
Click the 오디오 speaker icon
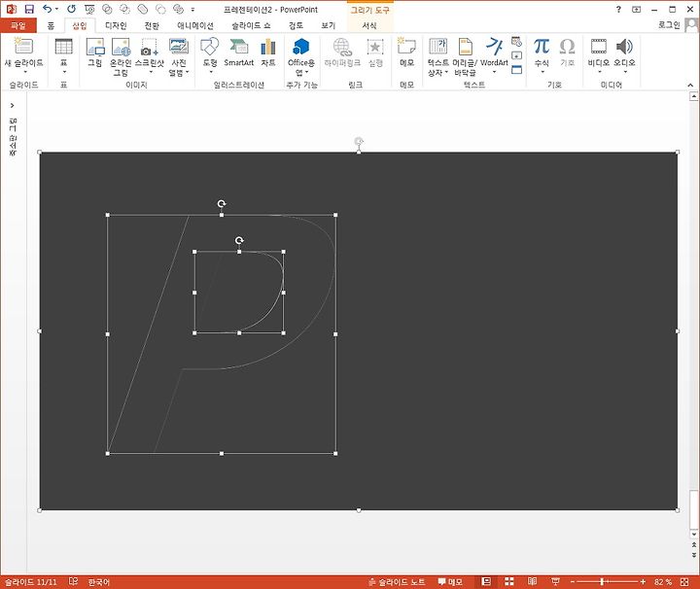tap(624, 47)
